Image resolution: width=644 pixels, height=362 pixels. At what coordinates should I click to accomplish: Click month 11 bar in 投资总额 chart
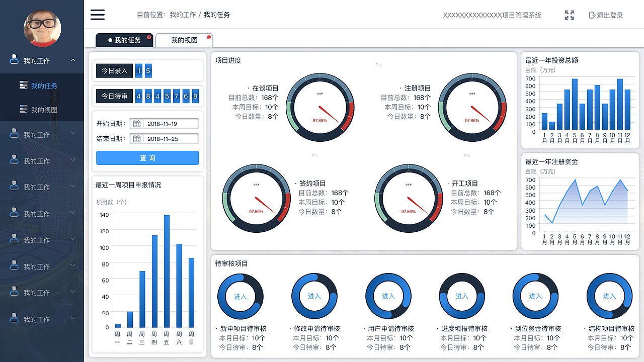click(x=620, y=105)
